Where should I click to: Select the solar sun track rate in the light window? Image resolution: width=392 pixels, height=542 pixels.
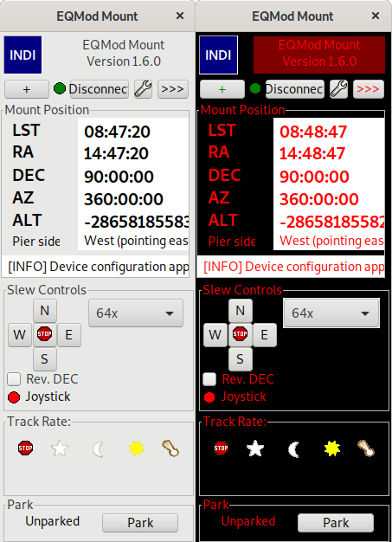tap(137, 448)
